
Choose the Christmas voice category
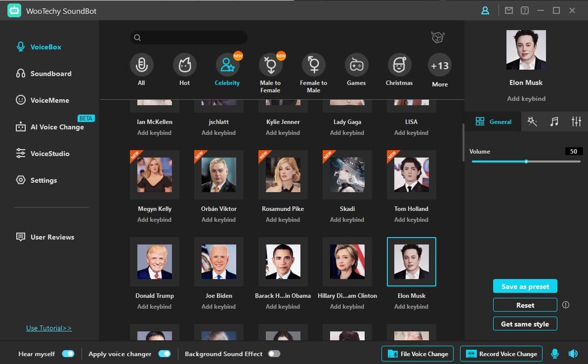(399, 65)
